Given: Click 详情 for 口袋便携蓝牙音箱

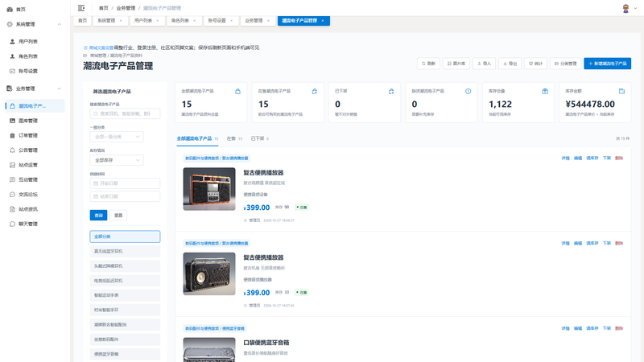Looking at the screenshot, I should click(x=566, y=329).
